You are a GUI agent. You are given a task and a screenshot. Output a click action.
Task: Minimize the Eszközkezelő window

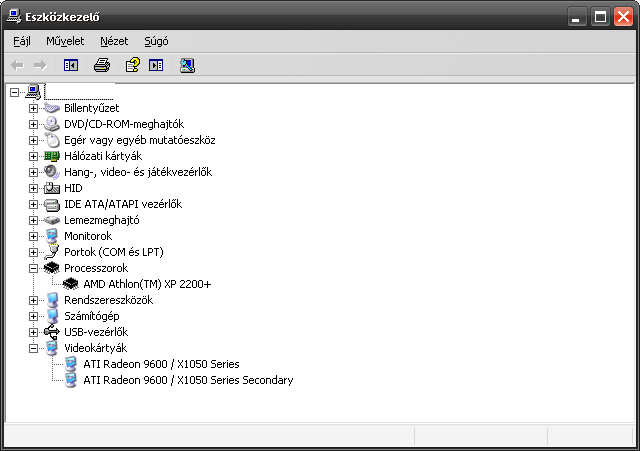(x=577, y=17)
